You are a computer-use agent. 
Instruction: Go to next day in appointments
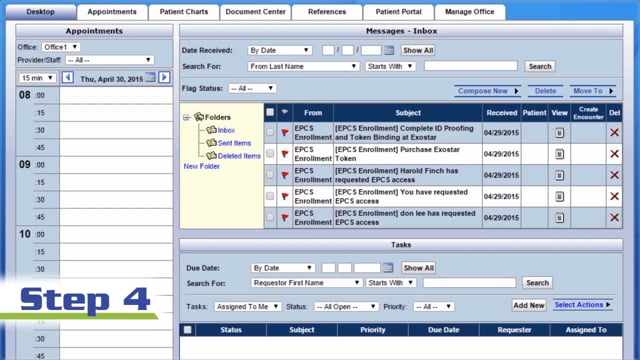pyautogui.click(x=164, y=77)
